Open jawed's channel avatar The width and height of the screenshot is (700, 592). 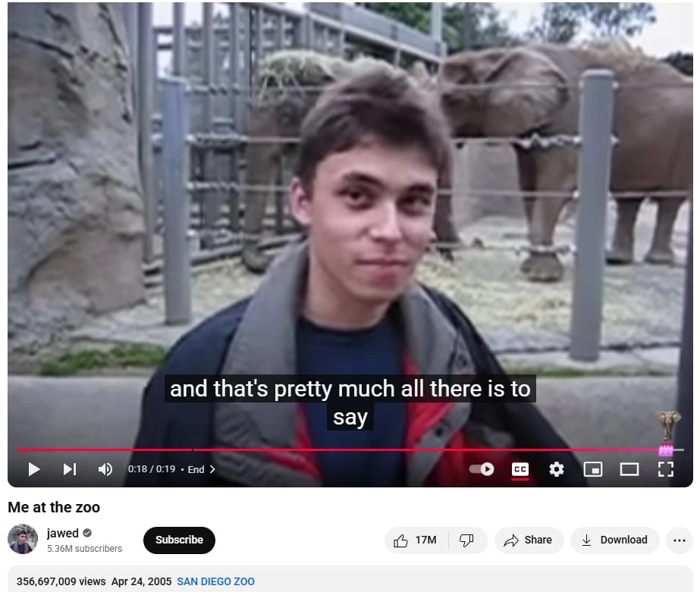tap(23, 539)
